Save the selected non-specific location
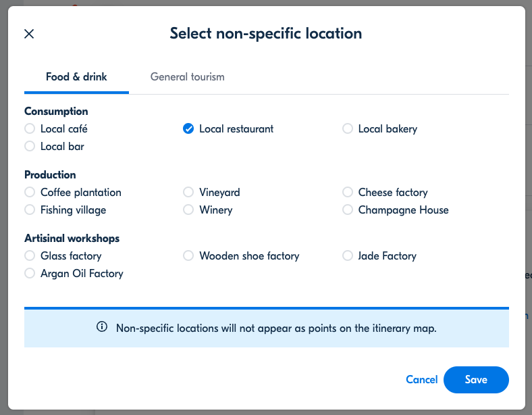 click(x=476, y=380)
